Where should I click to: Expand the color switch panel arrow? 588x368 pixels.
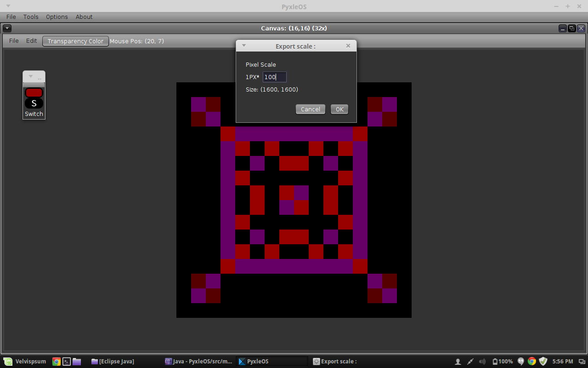click(31, 76)
